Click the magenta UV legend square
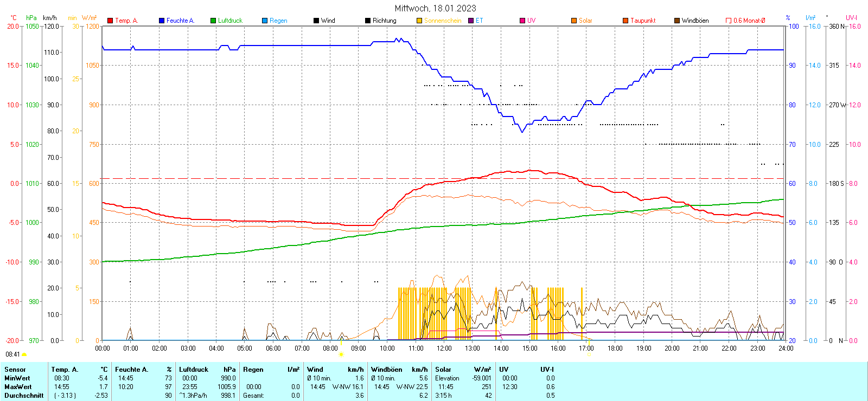 (522, 21)
